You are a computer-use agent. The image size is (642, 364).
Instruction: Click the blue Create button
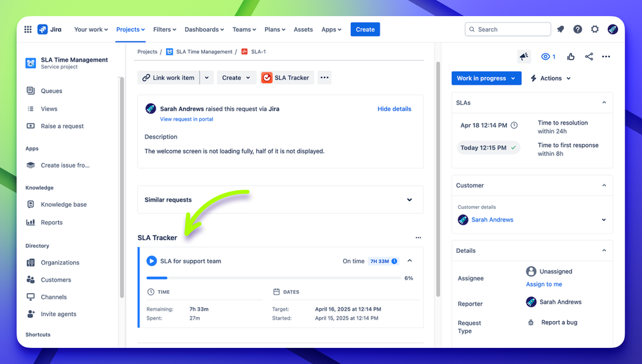(x=365, y=30)
